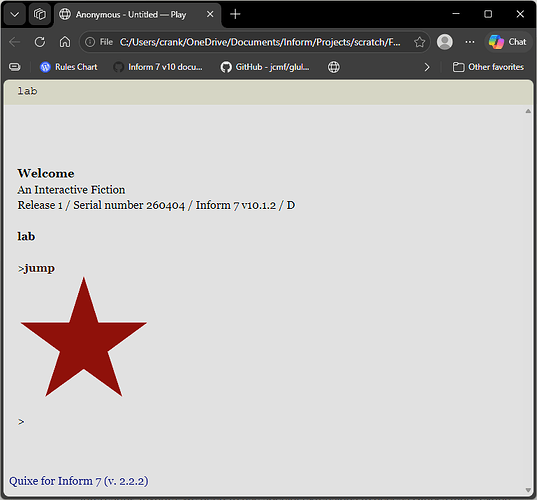The image size is (537, 500).
Task: Open Inform 7 v10 documentation bookmark
Action: (x=158, y=67)
